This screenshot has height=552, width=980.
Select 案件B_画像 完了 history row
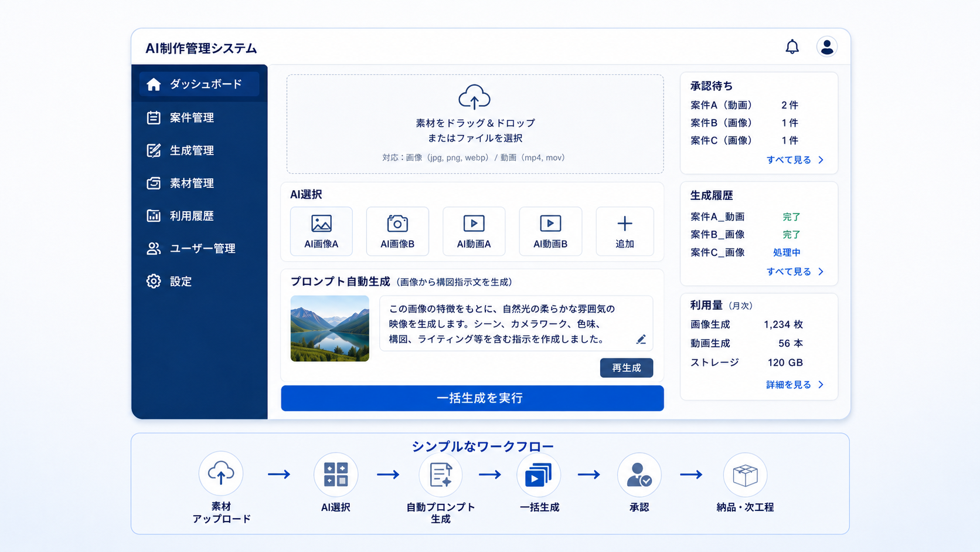[746, 235]
